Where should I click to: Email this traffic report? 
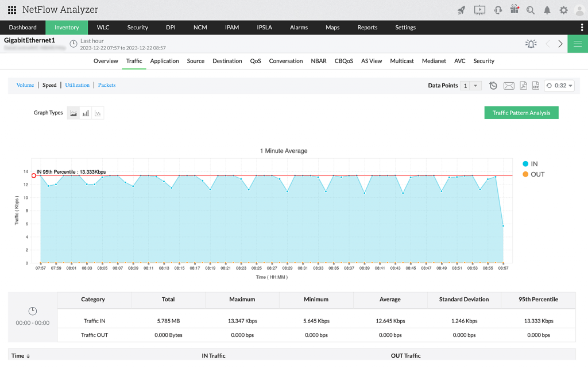509,85
